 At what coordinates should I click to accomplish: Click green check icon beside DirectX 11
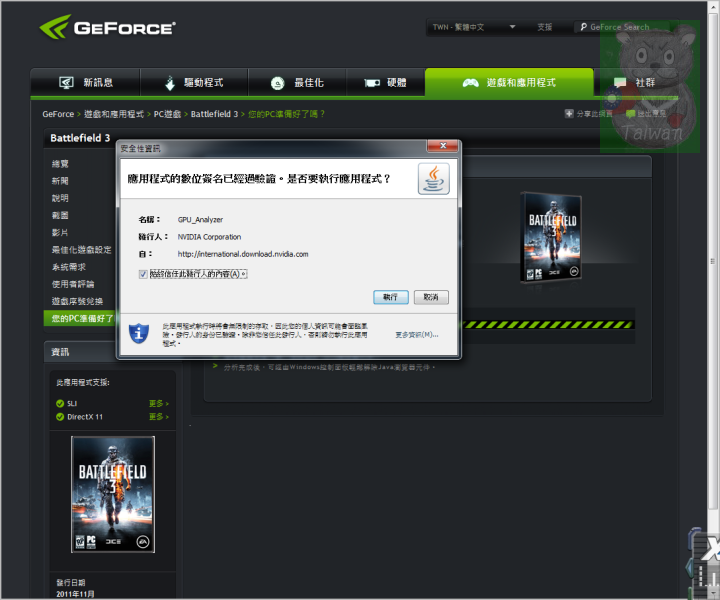tap(60, 417)
